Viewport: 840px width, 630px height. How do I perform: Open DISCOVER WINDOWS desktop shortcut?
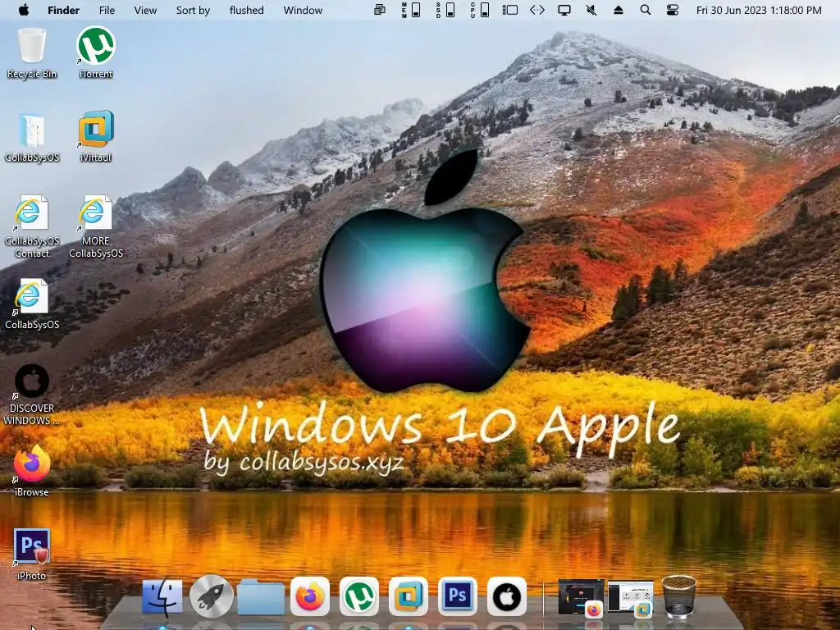click(32, 395)
